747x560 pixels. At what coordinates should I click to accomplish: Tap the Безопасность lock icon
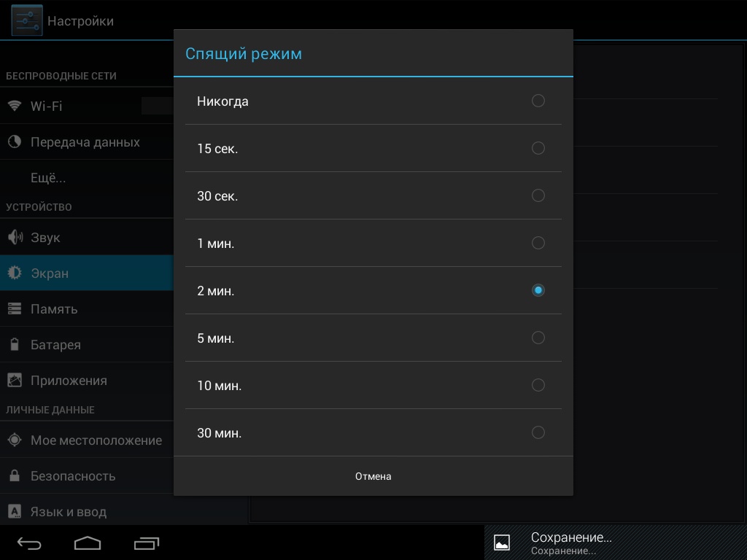[15, 476]
